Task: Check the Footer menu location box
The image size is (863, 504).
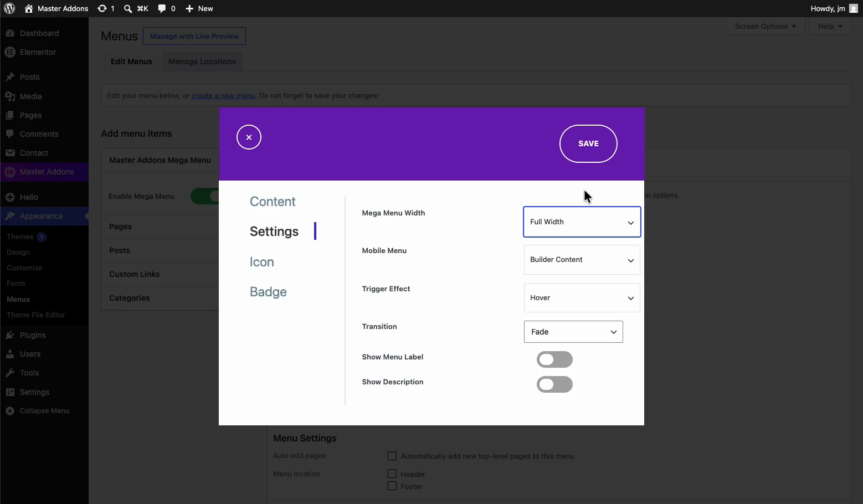Action: (392, 486)
